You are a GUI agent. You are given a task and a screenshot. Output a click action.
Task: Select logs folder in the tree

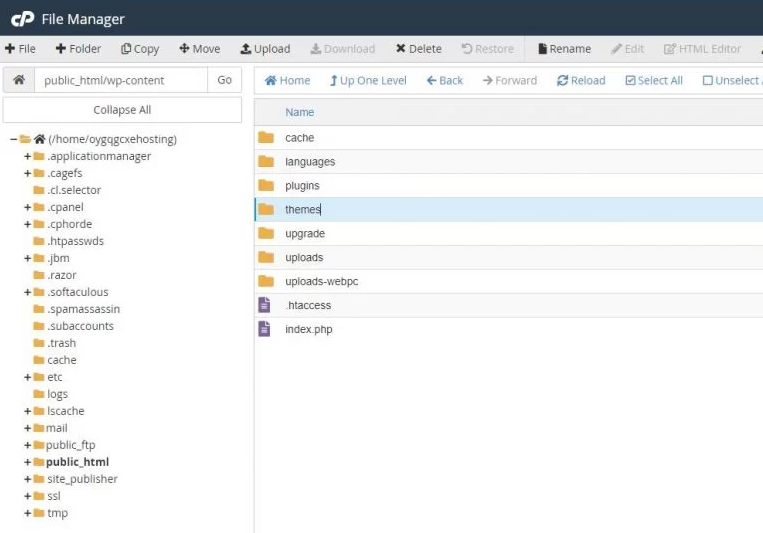(57, 394)
